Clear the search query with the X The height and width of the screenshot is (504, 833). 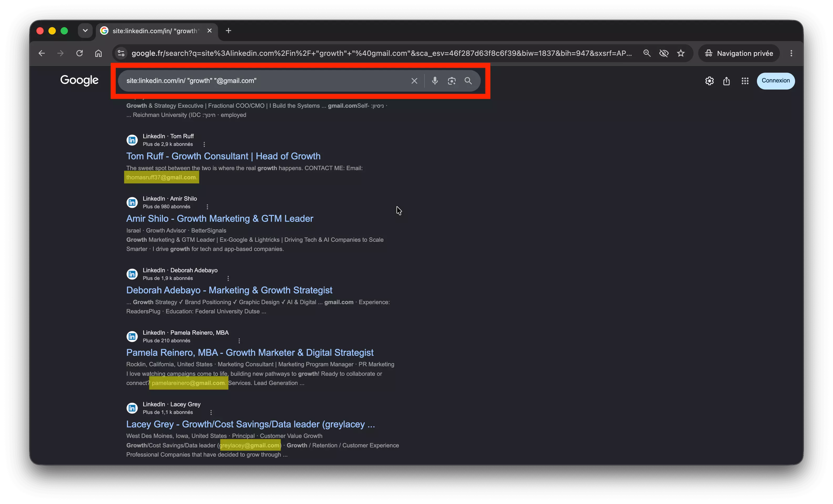click(414, 81)
